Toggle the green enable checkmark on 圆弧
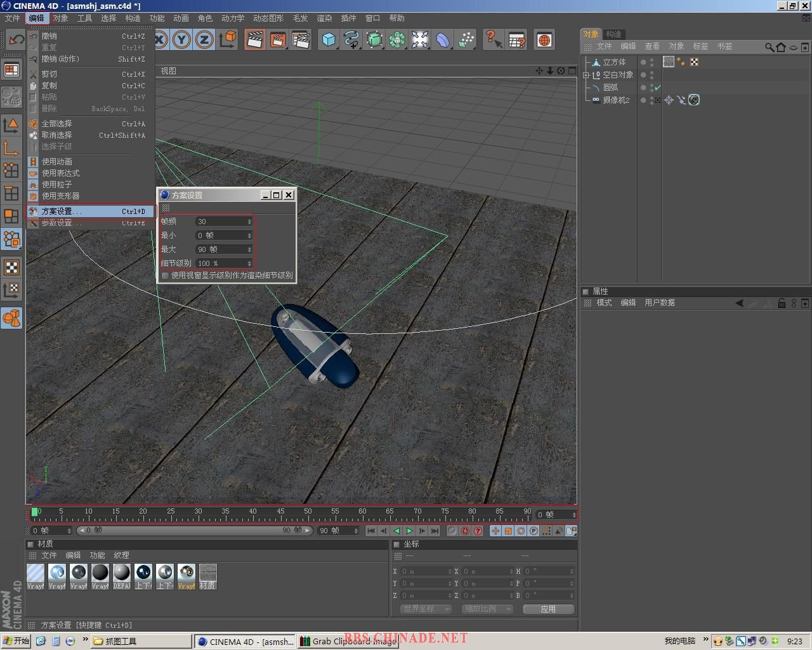 (658, 88)
